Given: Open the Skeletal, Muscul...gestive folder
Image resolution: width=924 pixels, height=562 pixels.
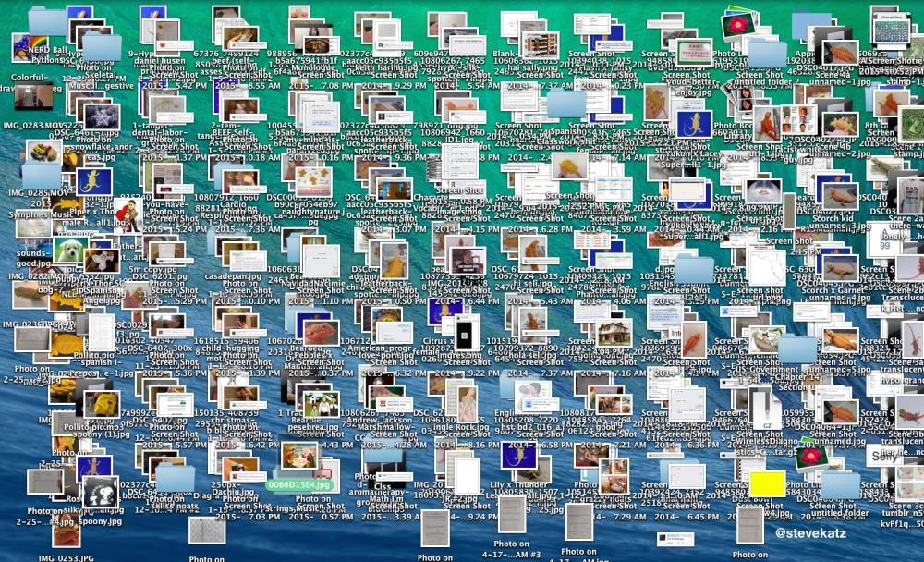Looking at the screenshot, I should tap(102, 47).
